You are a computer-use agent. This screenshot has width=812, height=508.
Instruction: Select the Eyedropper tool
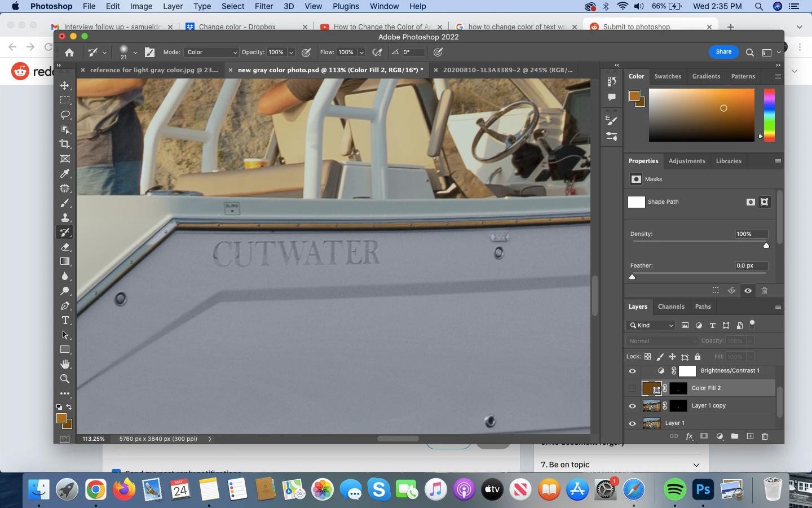tap(65, 174)
